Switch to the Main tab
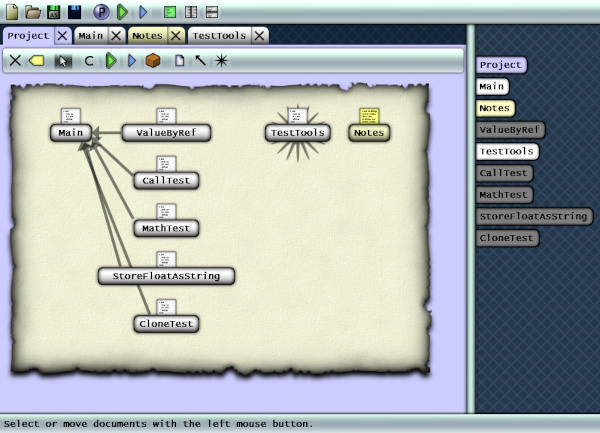The width and height of the screenshot is (600, 433). point(91,36)
